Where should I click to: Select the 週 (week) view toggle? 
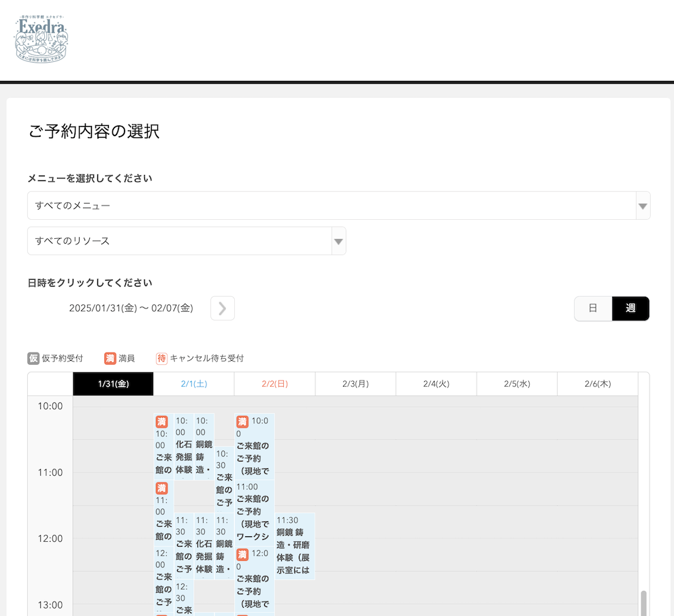(630, 308)
